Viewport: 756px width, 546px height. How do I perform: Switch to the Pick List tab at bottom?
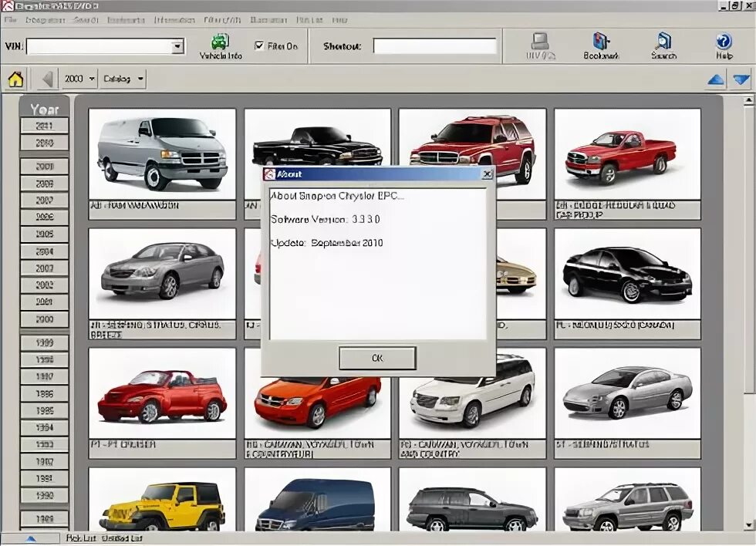[x=80, y=538]
